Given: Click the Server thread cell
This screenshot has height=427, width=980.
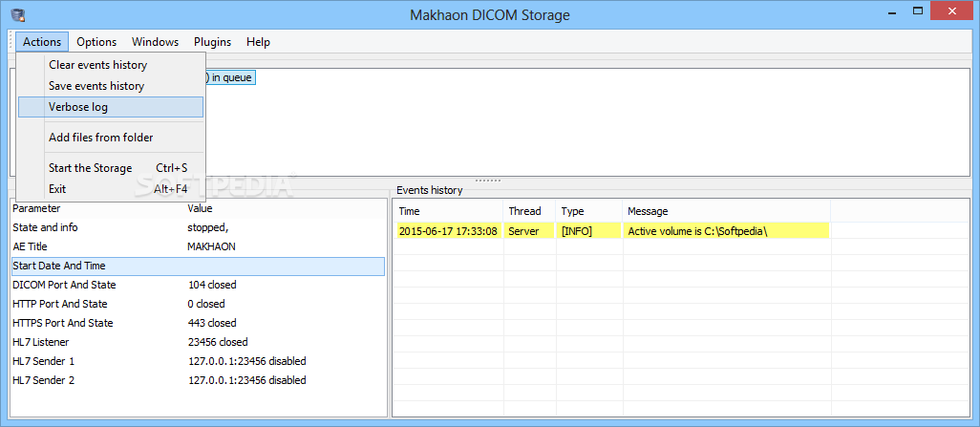Looking at the screenshot, I should [x=530, y=230].
